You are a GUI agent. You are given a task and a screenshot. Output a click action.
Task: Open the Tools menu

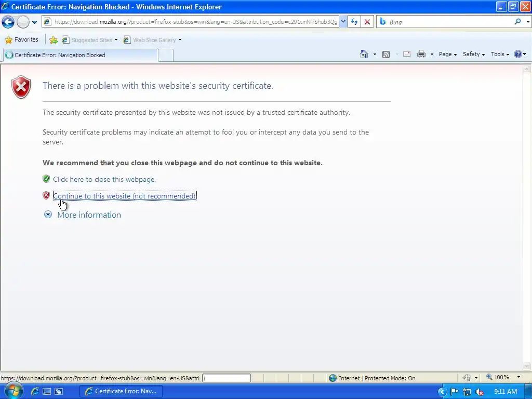pyautogui.click(x=500, y=54)
